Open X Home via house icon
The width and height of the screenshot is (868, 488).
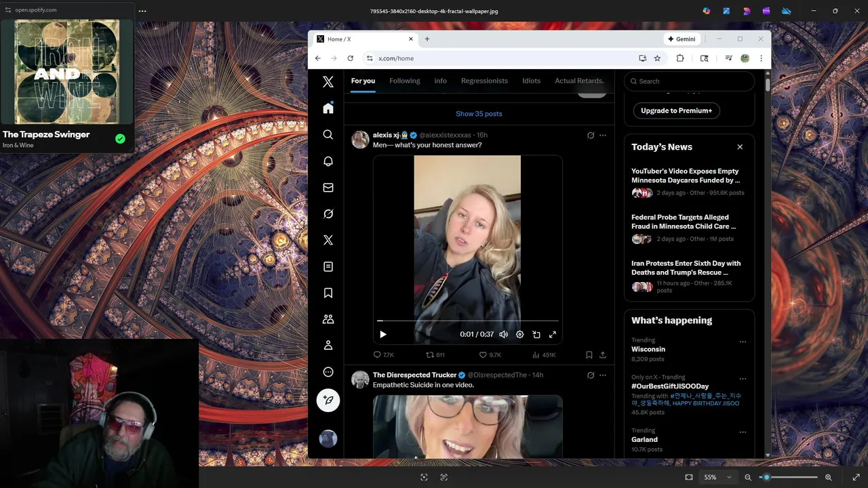click(x=328, y=108)
